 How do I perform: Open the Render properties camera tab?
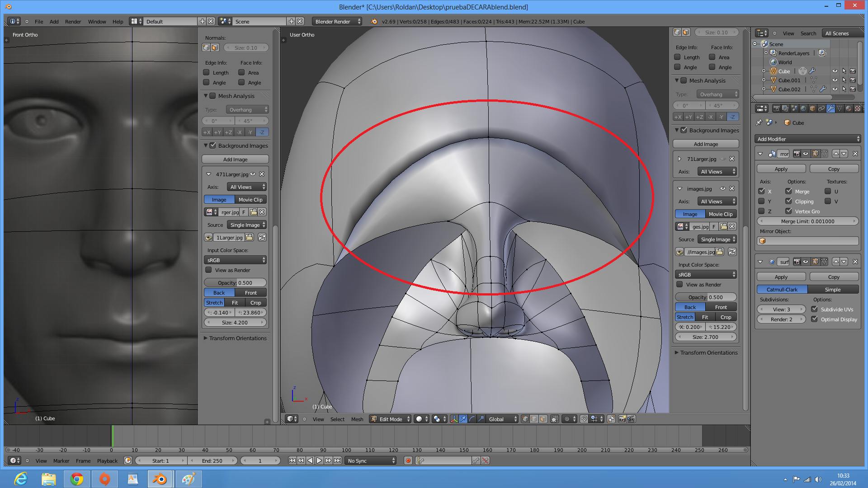[776, 108]
